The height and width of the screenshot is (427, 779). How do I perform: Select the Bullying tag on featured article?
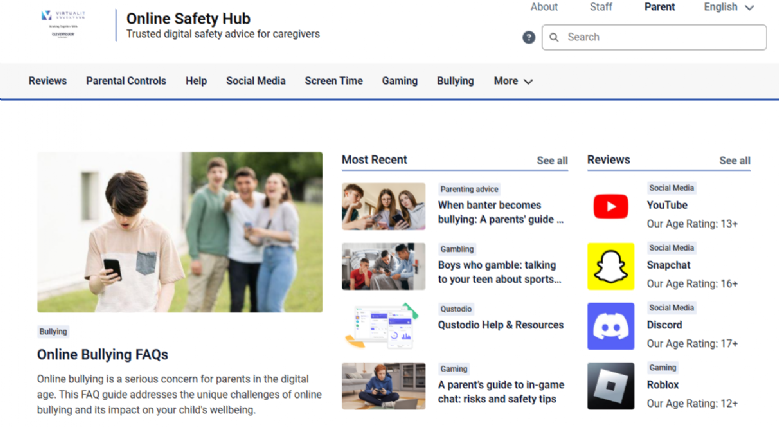[x=53, y=331]
